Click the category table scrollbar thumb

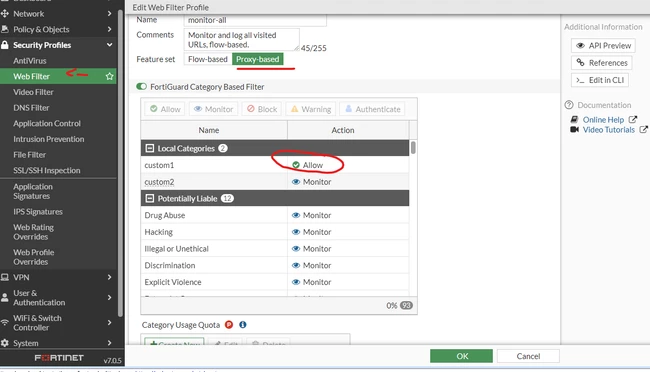pyautogui.click(x=413, y=148)
